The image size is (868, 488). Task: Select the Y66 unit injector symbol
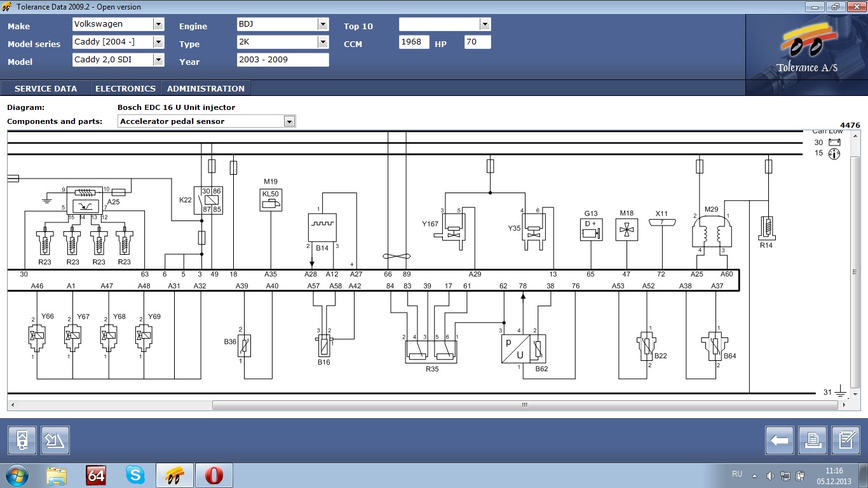37,337
